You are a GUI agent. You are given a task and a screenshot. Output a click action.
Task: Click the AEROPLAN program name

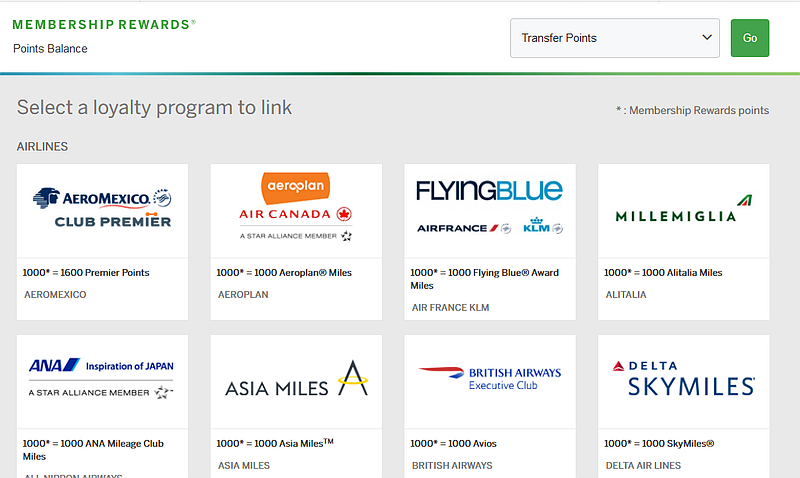[x=243, y=294]
